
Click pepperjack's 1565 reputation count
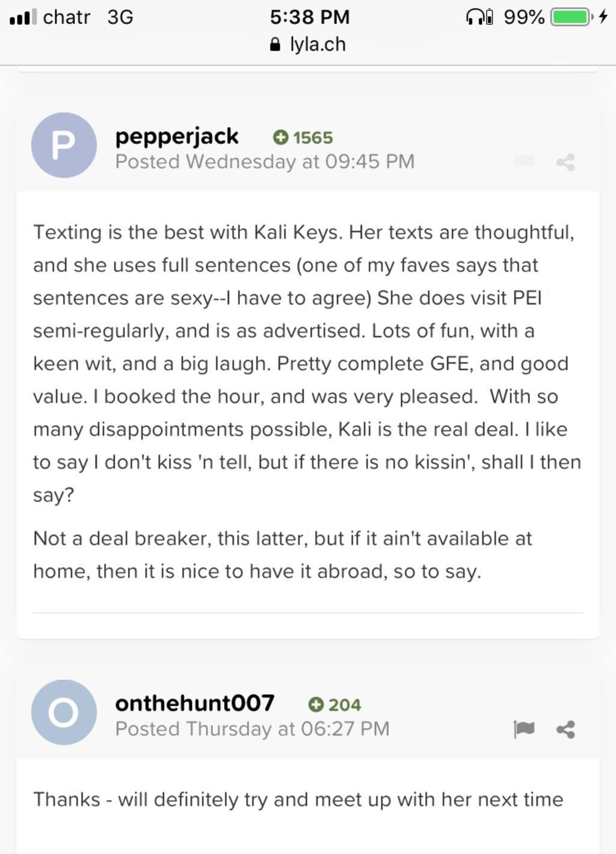point(313,138)
